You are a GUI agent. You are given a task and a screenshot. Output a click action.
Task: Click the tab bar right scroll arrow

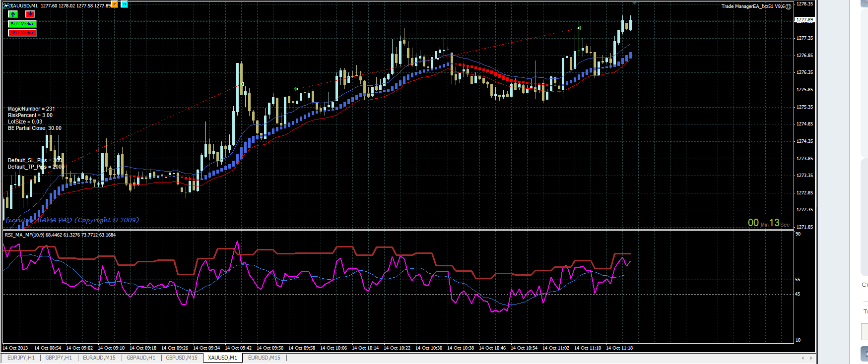pyautogui.click(x=811, y=358)
